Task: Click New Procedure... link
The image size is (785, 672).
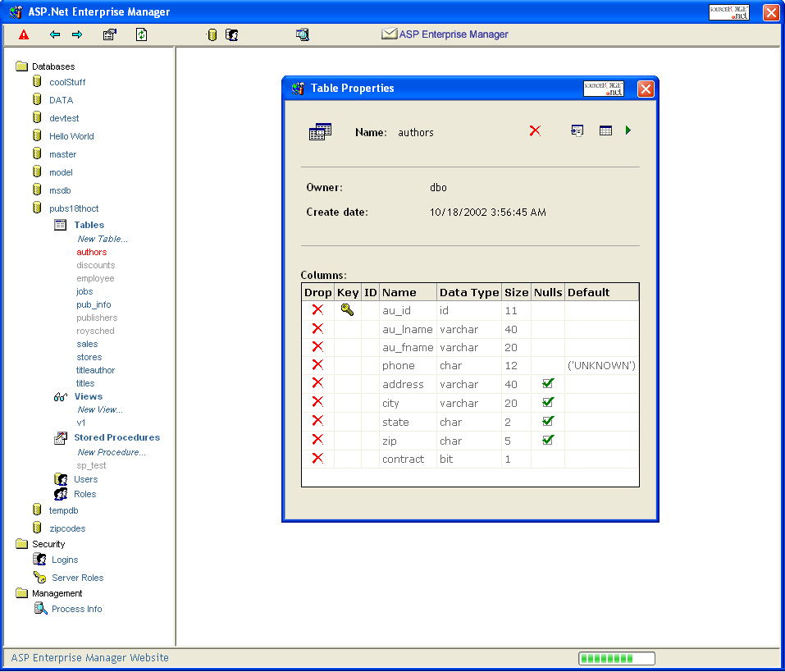Action: 112,452
